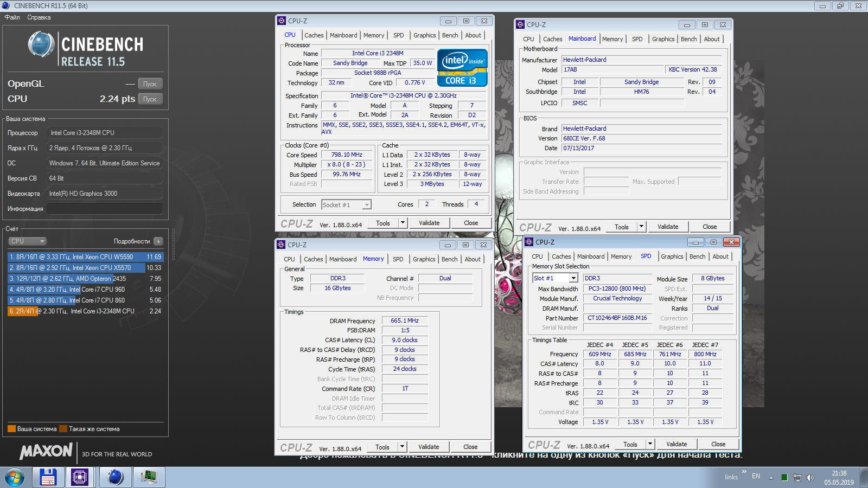Select the Intel Core i7 CPU 960 row
The width and height of the screenshot is (868, 488).
[x=85, y=290]
